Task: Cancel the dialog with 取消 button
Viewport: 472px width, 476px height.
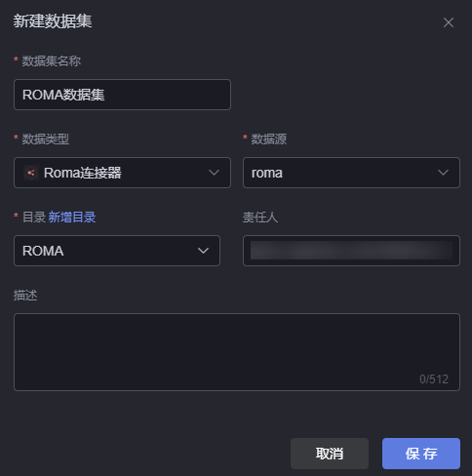Action: [330, 454]
